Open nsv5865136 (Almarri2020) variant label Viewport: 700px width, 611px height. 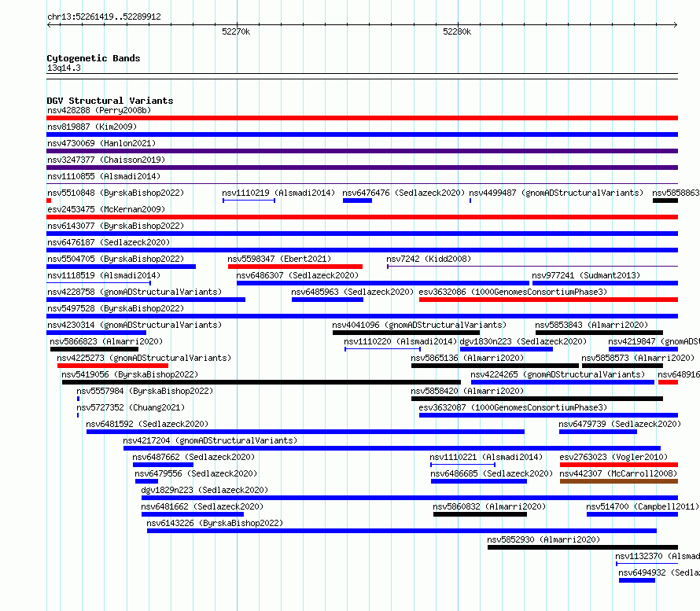pyautogui.click(x=467, y=358)
